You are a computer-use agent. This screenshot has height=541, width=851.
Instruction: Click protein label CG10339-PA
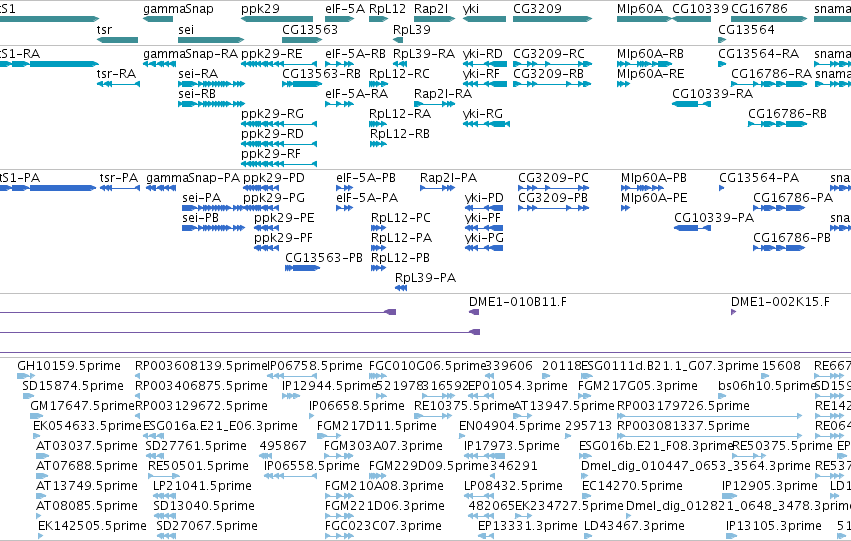pyautogui.click(x=714, y=218)
